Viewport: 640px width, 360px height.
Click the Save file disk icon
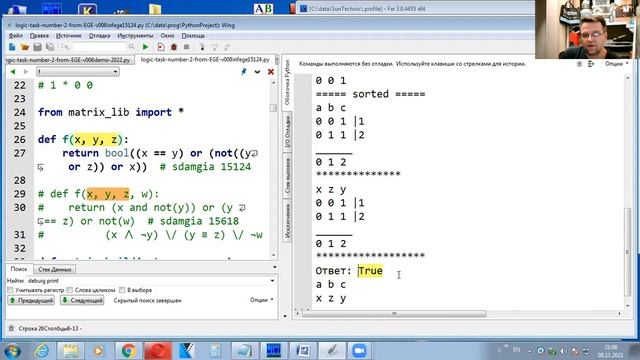click(x=38, y=47)
